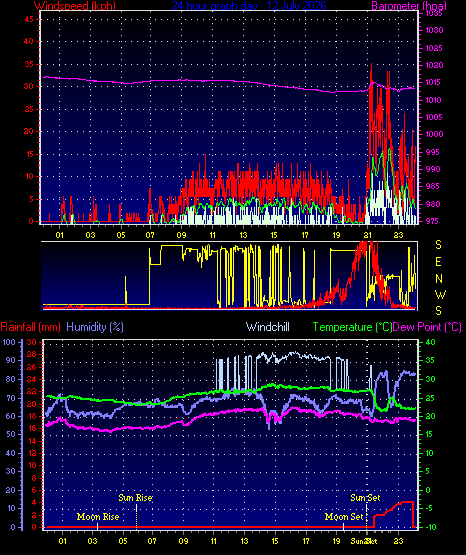Click the 1025 barometer axis value
The width and height of the screenshot is (466, 555).
[x=434, y=48]
